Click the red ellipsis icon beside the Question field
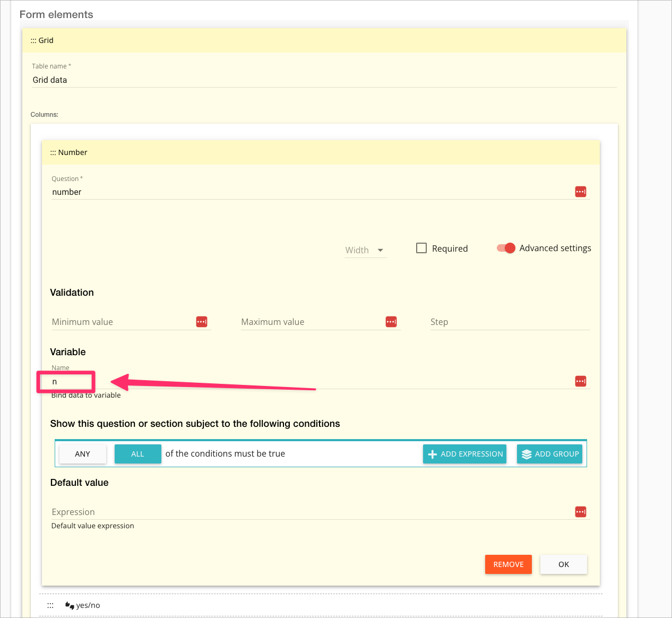The image size is (672, 618). coord(580,191)
